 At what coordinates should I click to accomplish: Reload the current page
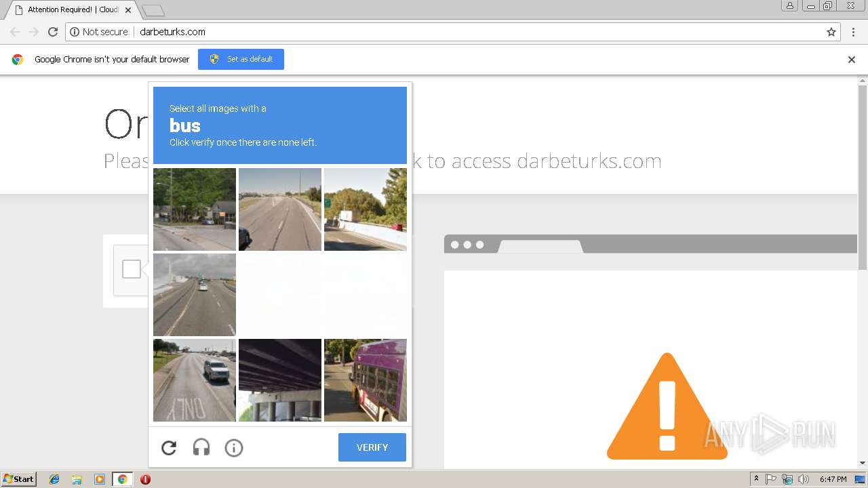tap(53, 32)
